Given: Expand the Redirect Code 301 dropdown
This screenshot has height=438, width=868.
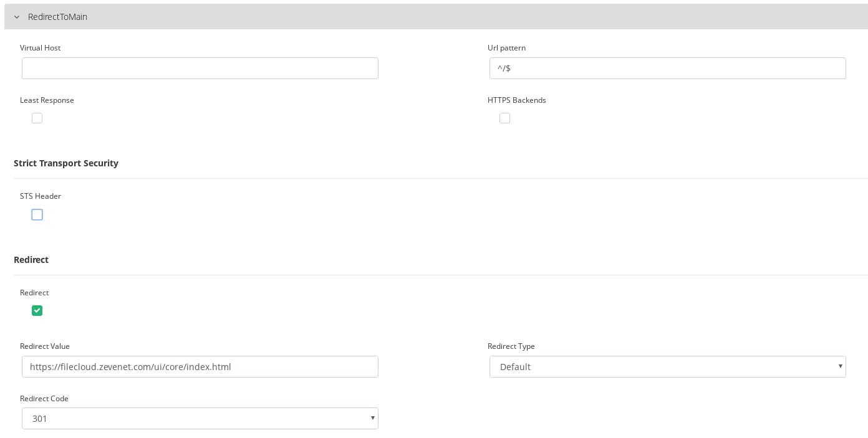Looking at the screenshot, I should coord(200,418).
